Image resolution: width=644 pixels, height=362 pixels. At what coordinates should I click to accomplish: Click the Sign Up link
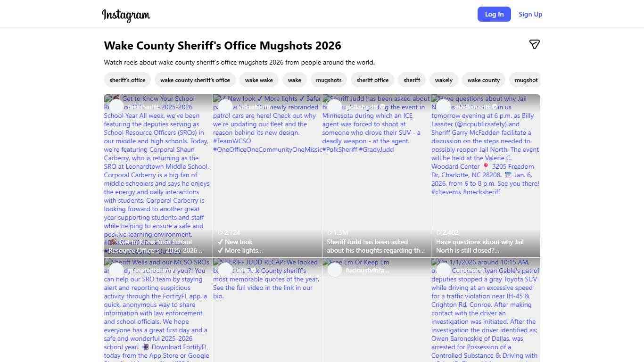530,14
